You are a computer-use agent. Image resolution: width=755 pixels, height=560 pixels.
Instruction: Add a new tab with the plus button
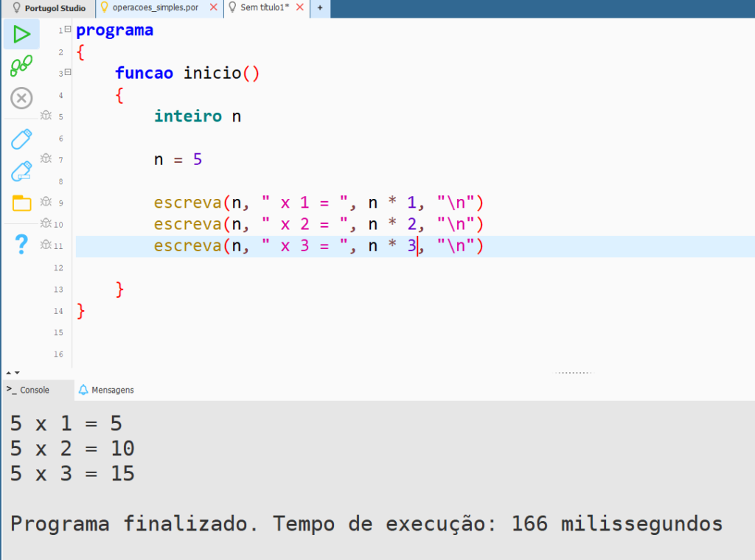[x=320, y=7]
